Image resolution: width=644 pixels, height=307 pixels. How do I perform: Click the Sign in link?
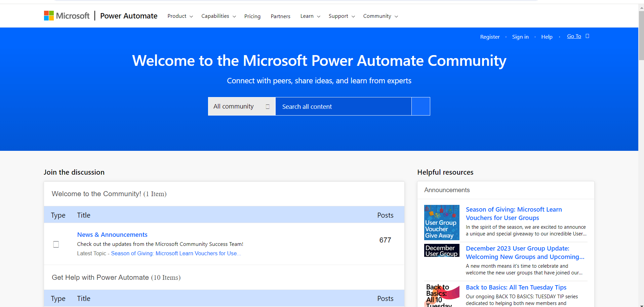tap(520, 37)
